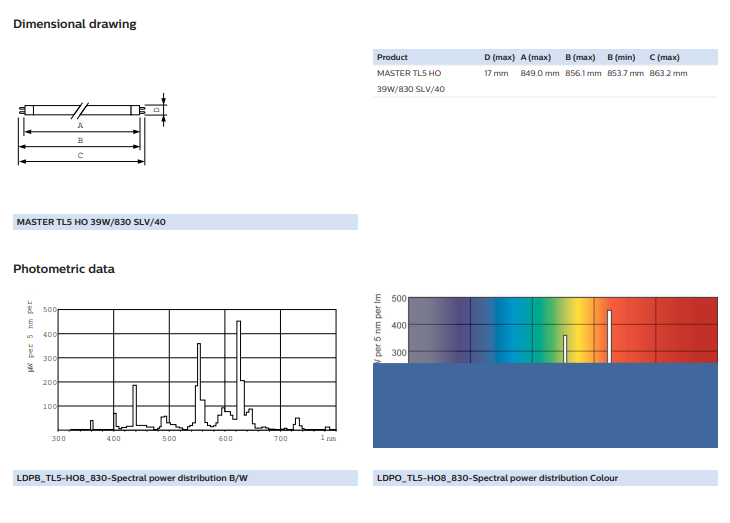Viewport: 730px width, 523px height.
Task: Click the 'C (max)' column header
Action: tap(664, 57)
